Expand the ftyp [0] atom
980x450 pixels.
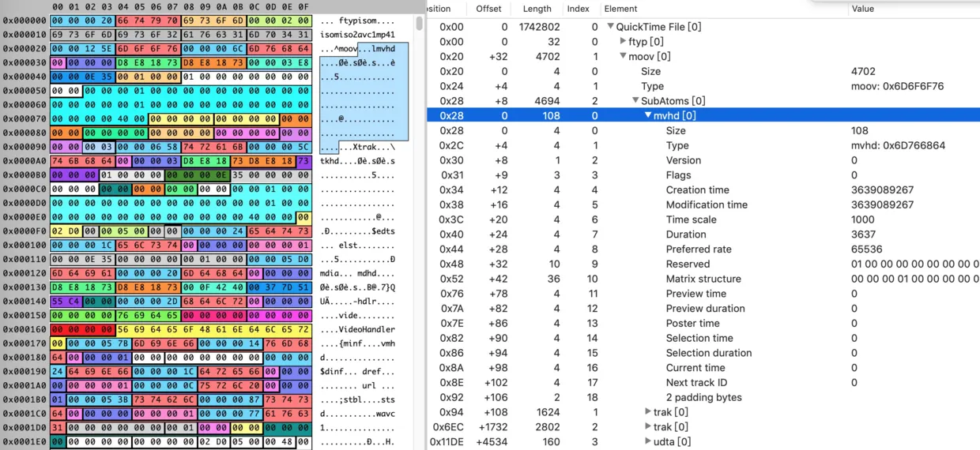tap(623, 42)
